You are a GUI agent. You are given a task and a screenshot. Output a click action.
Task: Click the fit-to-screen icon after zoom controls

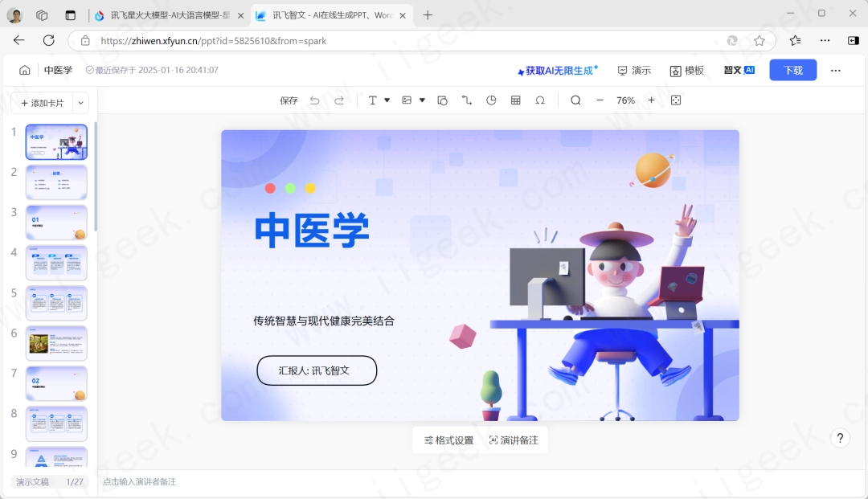[x=677, y=100]
